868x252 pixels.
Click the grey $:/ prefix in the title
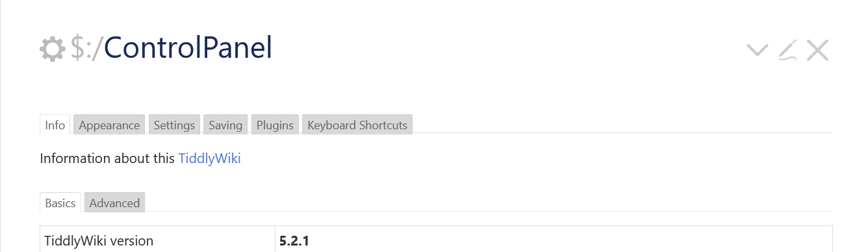(x=86, y=48)
